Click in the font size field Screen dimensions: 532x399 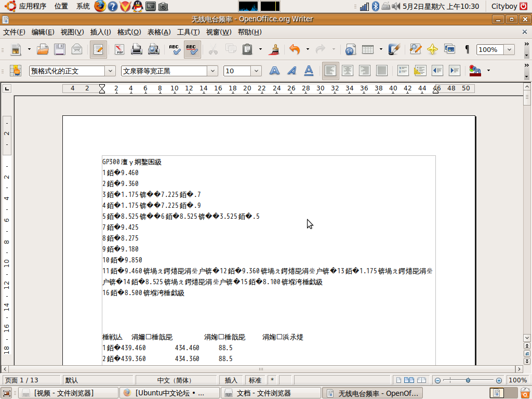pyautogui.click(x=237, y=71)
